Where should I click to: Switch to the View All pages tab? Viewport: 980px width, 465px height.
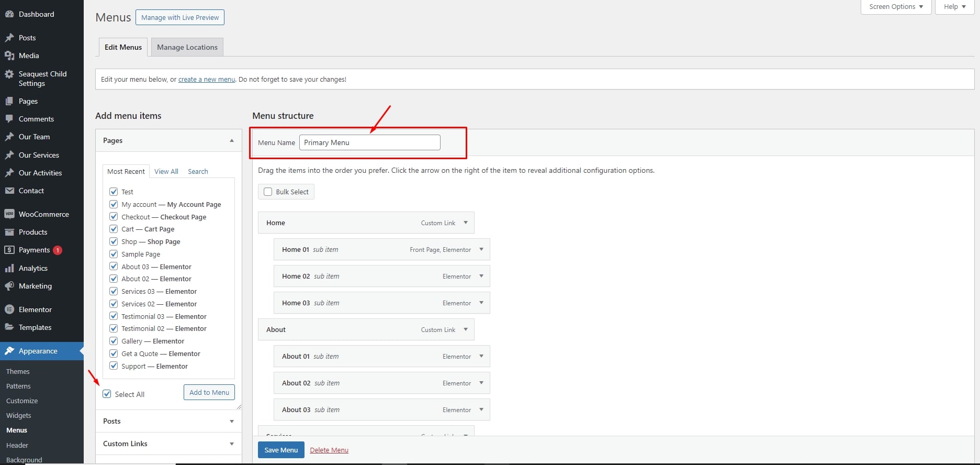pyautogui.click(x=166, y=171)
